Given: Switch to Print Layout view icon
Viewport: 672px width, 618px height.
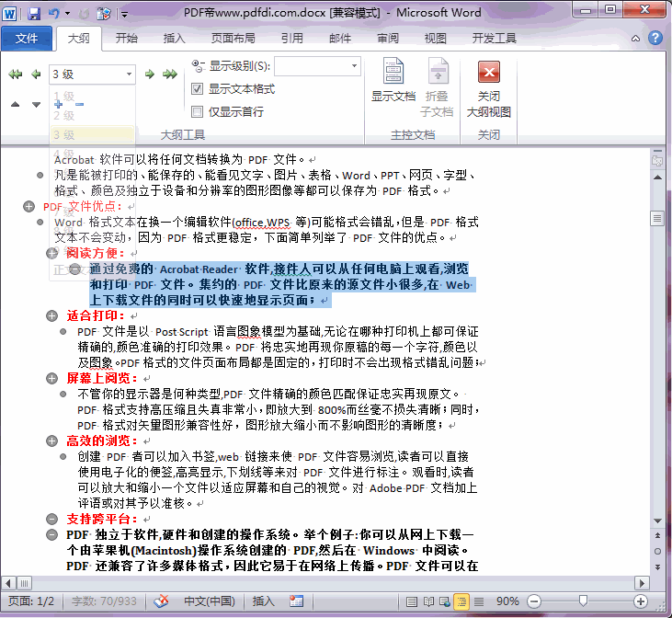Looking at the screenshot, I should [x=412, y=601].
